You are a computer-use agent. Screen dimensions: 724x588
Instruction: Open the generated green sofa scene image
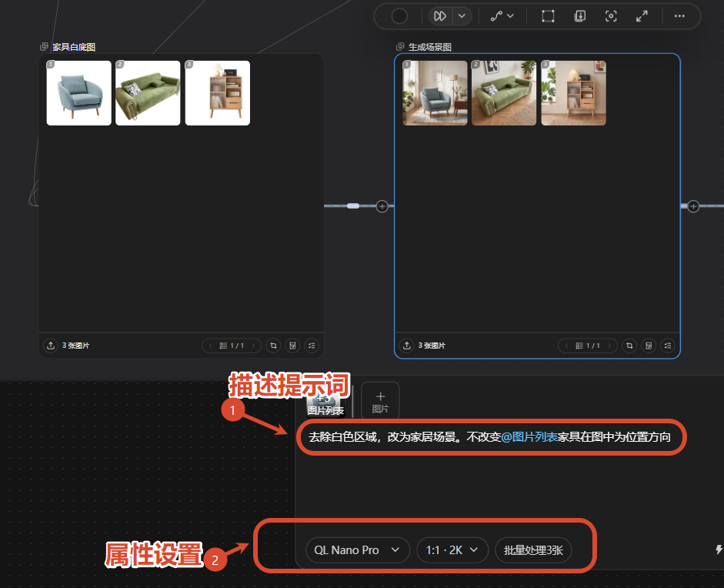point(504,93)
